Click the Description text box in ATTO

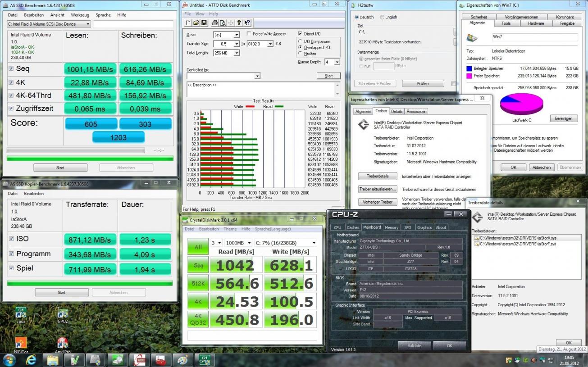[263, 89]
